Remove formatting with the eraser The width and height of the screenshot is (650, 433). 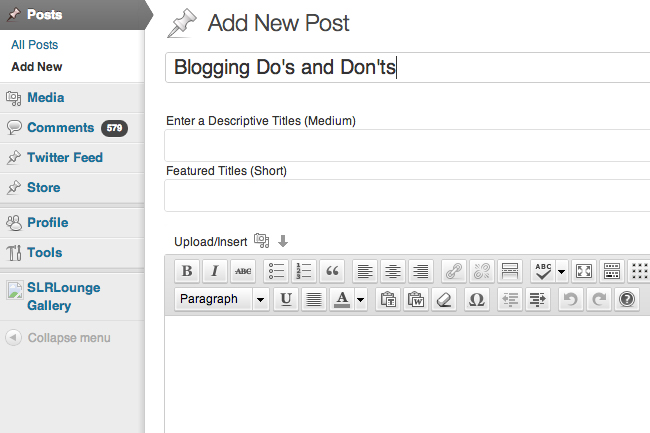click(444, 299)
